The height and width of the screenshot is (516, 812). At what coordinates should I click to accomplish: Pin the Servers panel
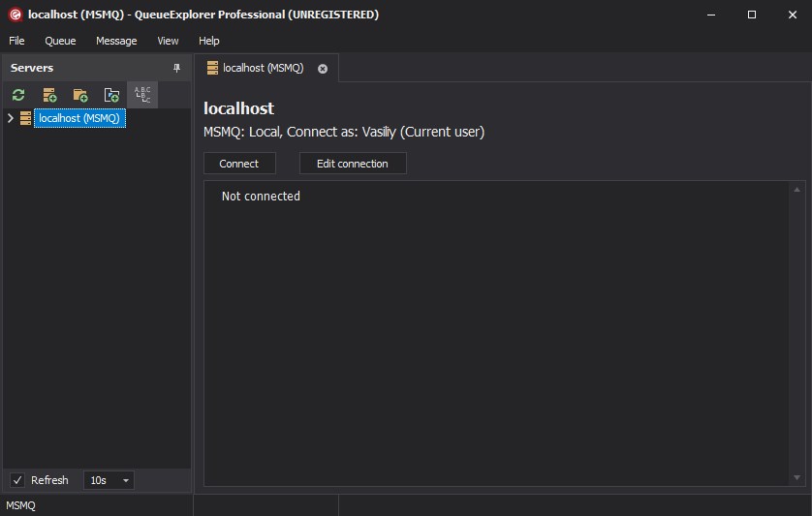tap(176, 68)
